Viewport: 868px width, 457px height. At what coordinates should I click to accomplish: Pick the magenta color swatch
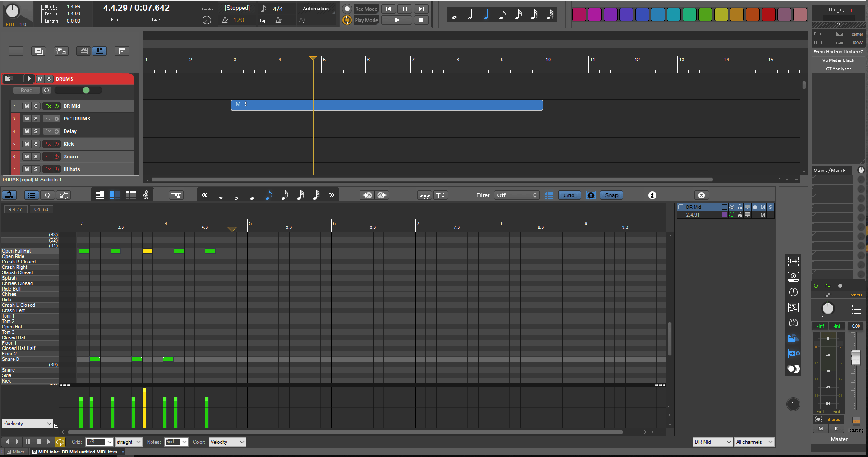[595, 15]
